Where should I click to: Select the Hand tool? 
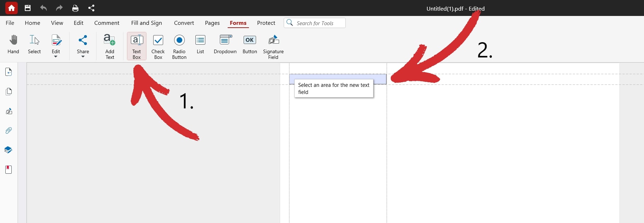(x=13, y=45)
